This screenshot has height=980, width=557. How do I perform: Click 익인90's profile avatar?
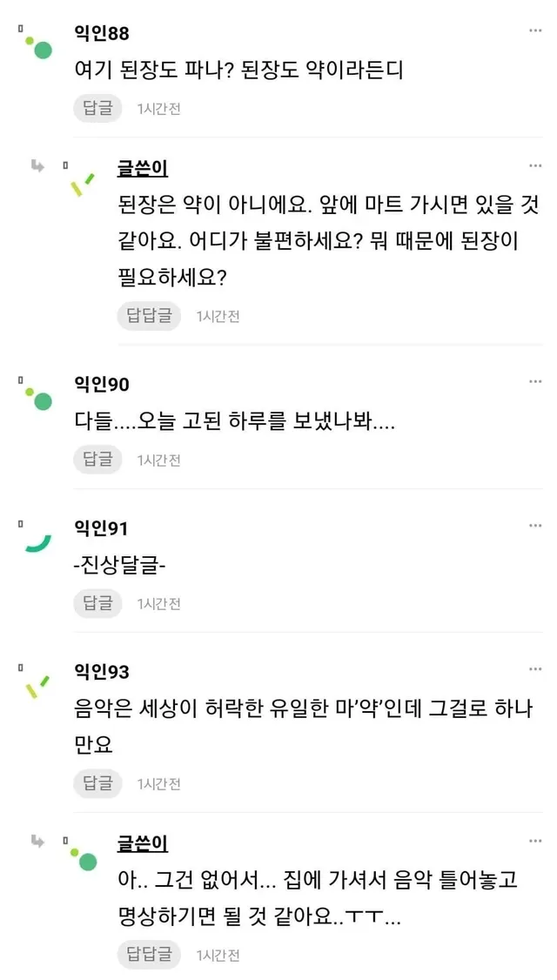click(x=37, y=399)
